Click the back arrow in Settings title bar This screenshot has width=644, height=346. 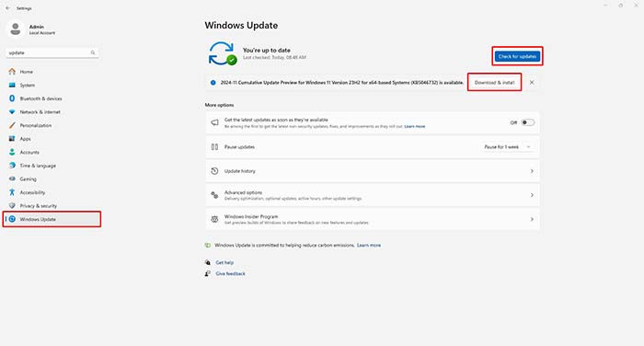7,8
